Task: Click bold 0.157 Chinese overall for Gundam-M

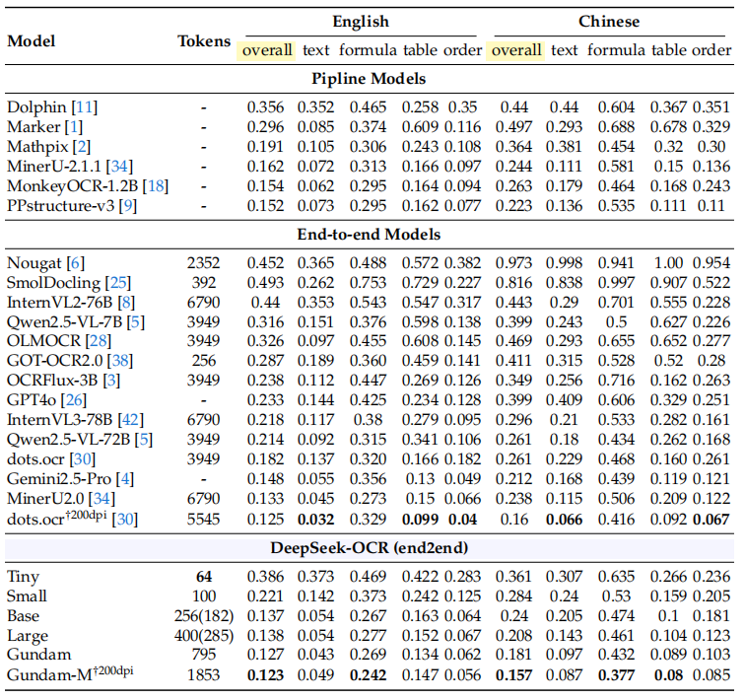Action: tap(514, 674)
